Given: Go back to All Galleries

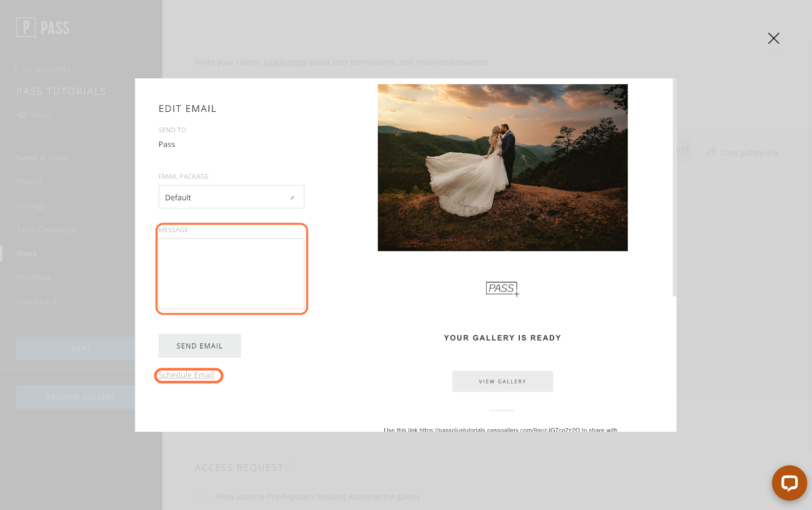Looking at the screenshot, I should 46,69.
